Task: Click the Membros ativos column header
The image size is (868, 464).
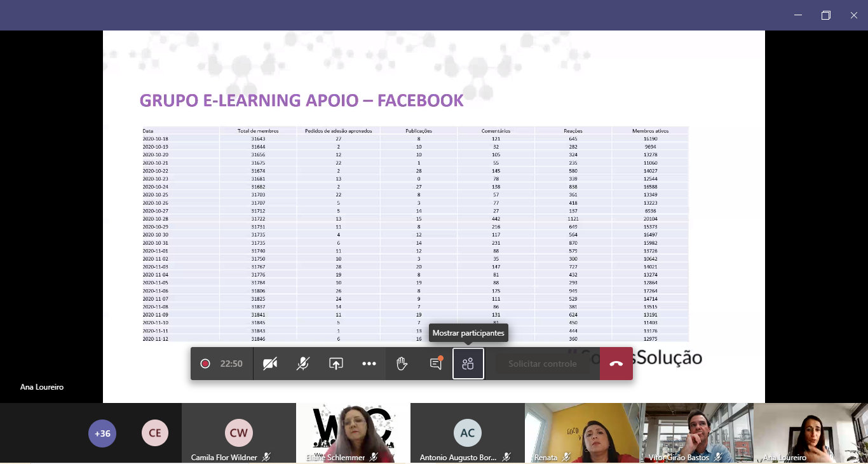Action: tap(650, 131)
